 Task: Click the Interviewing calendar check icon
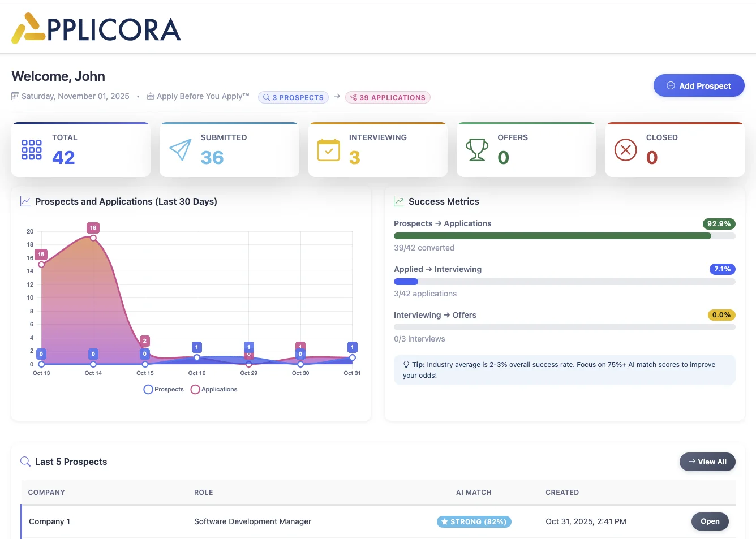(328, 150)
